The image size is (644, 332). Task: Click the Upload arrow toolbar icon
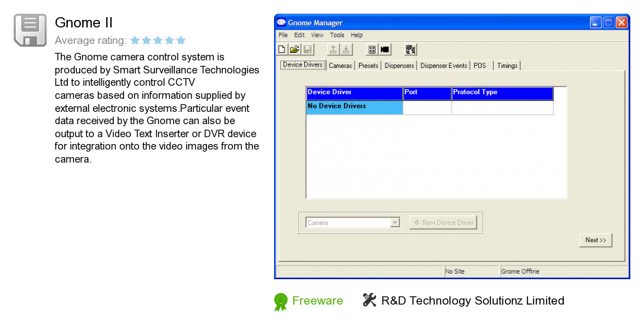coord(333,49)
